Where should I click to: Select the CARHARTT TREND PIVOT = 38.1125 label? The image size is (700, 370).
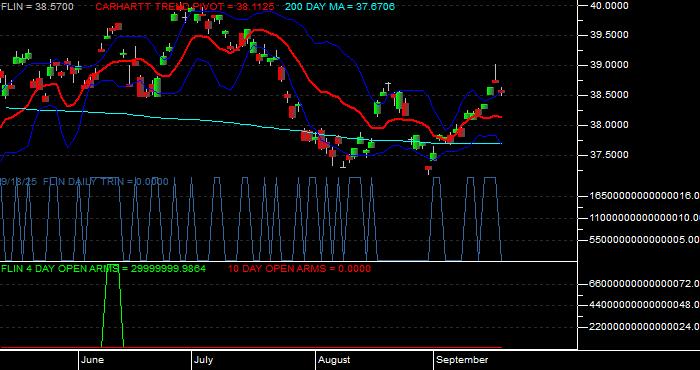pos(185,6)
